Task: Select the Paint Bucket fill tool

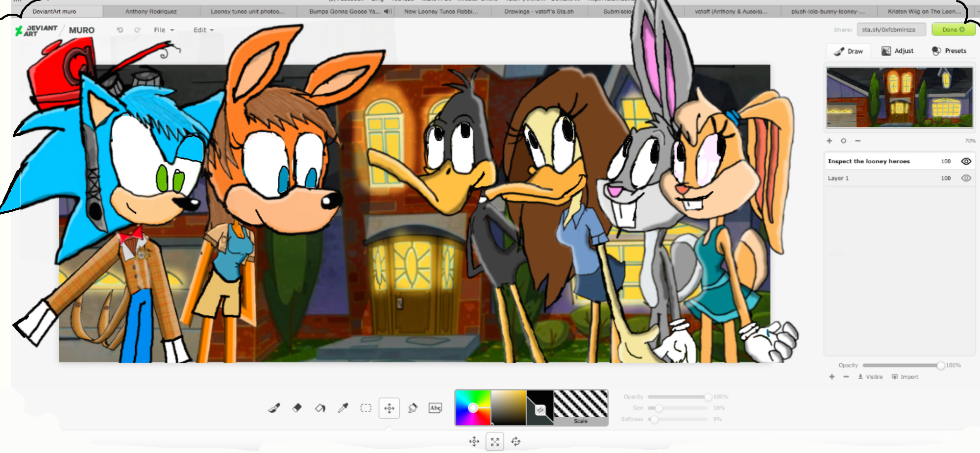Action: [320, 408]
